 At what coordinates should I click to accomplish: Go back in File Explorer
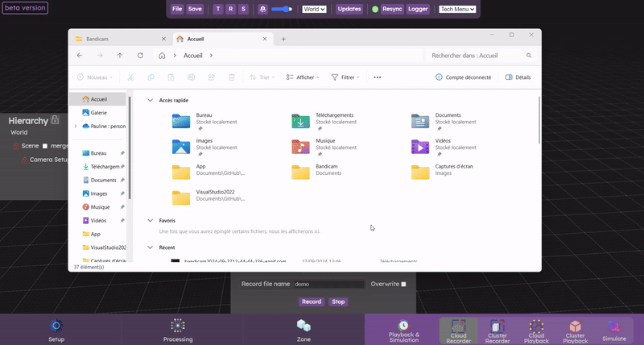click(x=80, y=56)
